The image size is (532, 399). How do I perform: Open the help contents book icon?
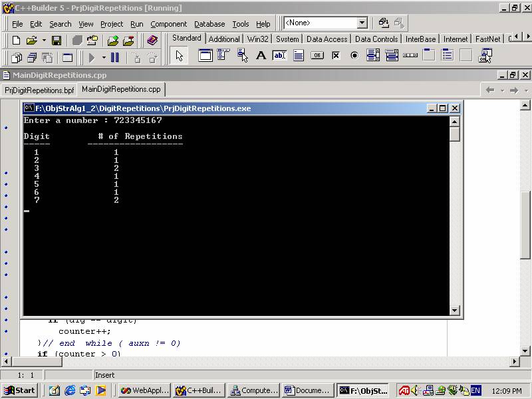153,41
